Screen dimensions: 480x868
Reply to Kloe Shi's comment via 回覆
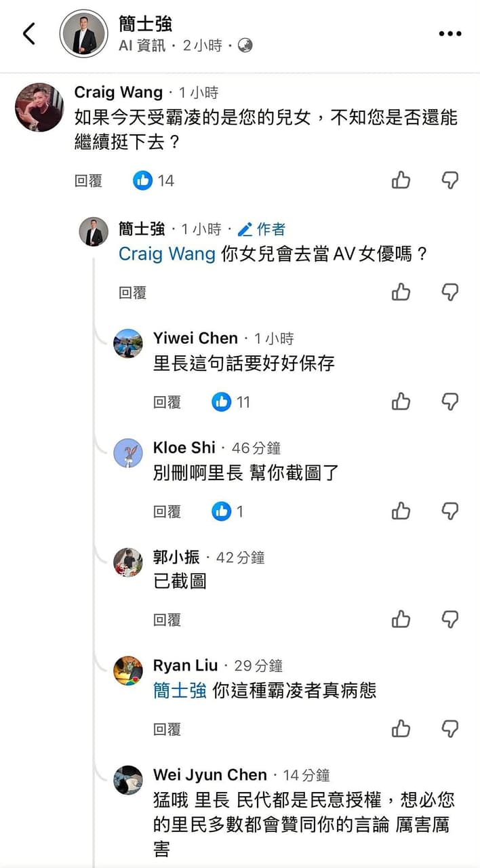pyautogui.click(x=167, y=511)
